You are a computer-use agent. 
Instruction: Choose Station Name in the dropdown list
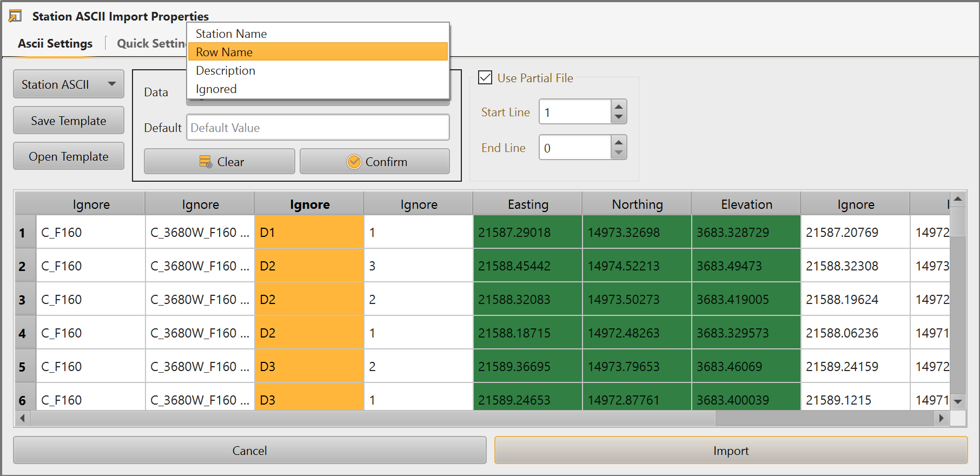(318, 34)
